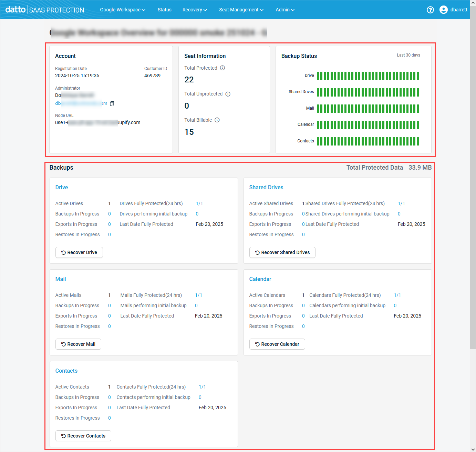Click the Recover Calendar button
This screenshot has height=452, width=476.
click(277, 344)
